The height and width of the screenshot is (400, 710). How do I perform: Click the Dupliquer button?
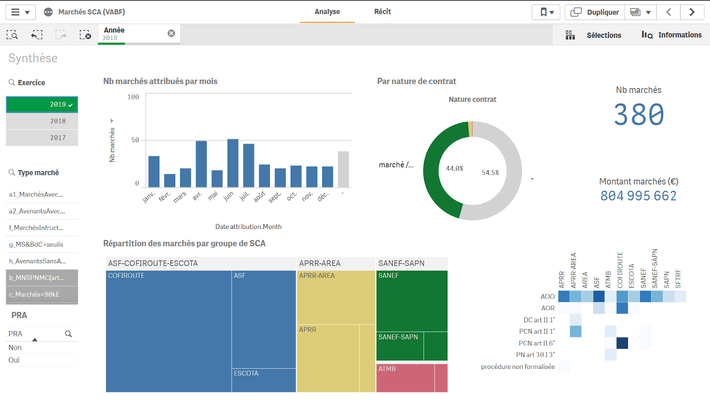[x=595, y=12]
